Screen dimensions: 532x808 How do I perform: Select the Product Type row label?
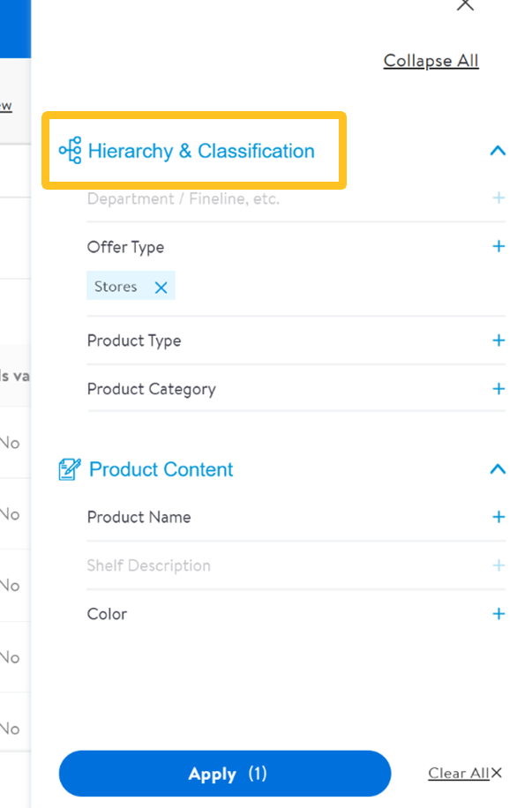click(134, 340)
